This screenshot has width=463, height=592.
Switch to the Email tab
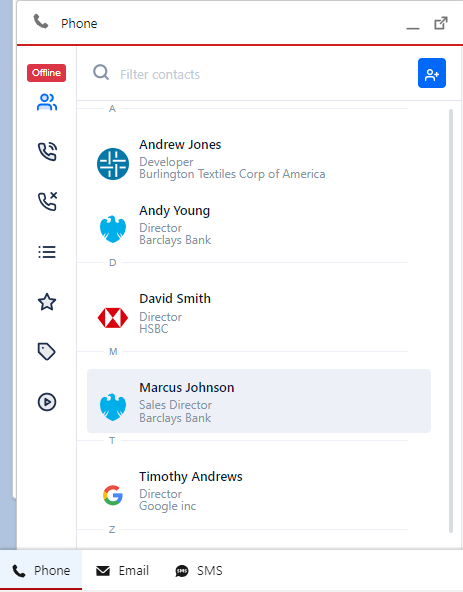[122, 570]
